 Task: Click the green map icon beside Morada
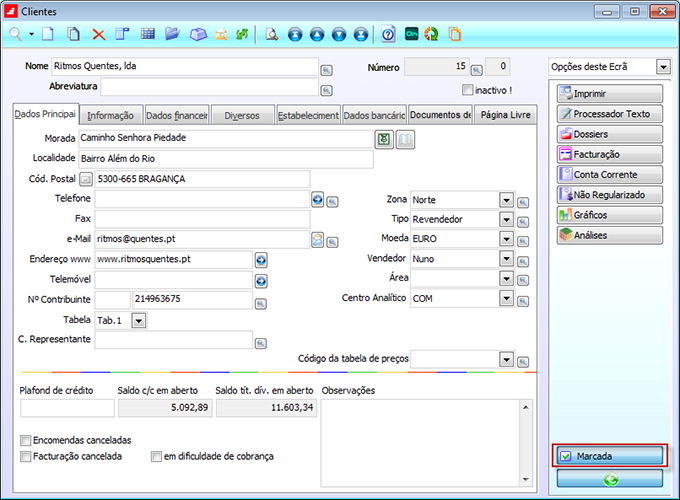pos(384,139)
